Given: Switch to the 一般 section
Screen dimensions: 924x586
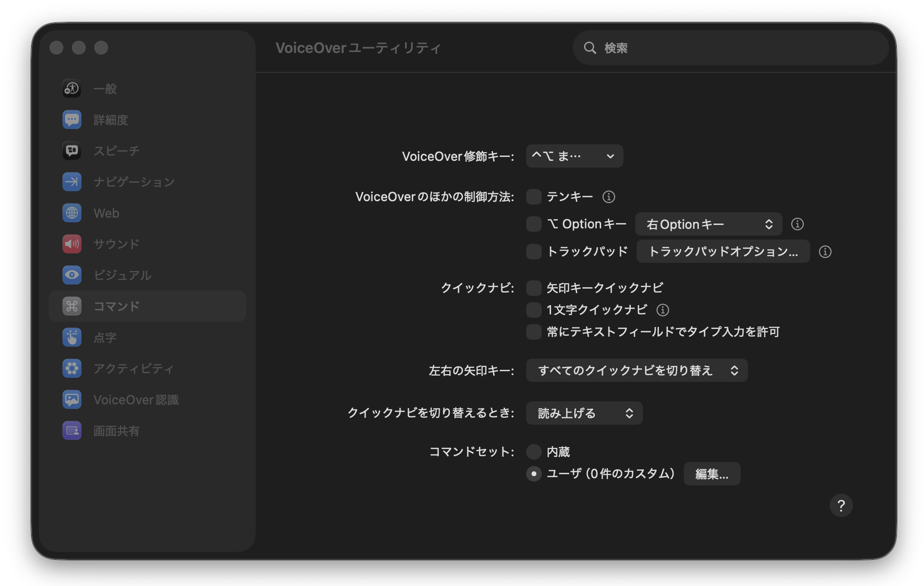Looking at the screenshot, I should click(x=147, y=88).
